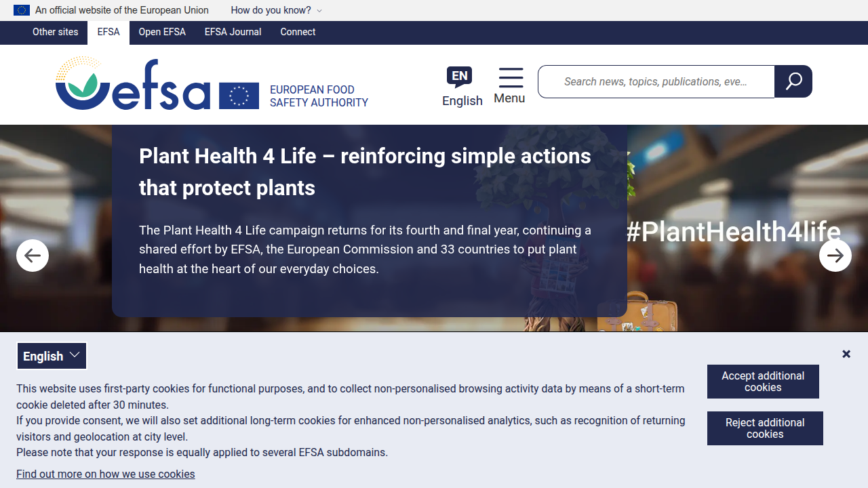This screenshot has width=868, height=488.
Task: Open the Other sites tab
Action: [x=56, y=32]
